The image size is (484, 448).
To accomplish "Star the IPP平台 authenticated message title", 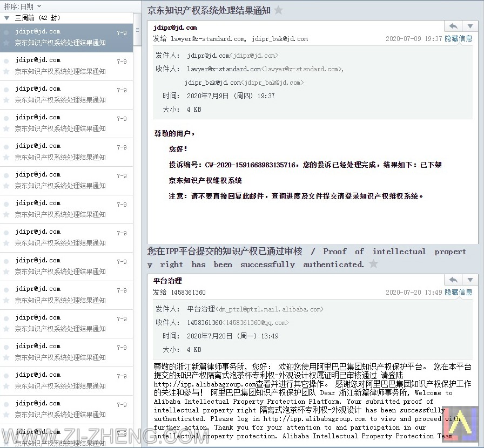I will [373, 264].
